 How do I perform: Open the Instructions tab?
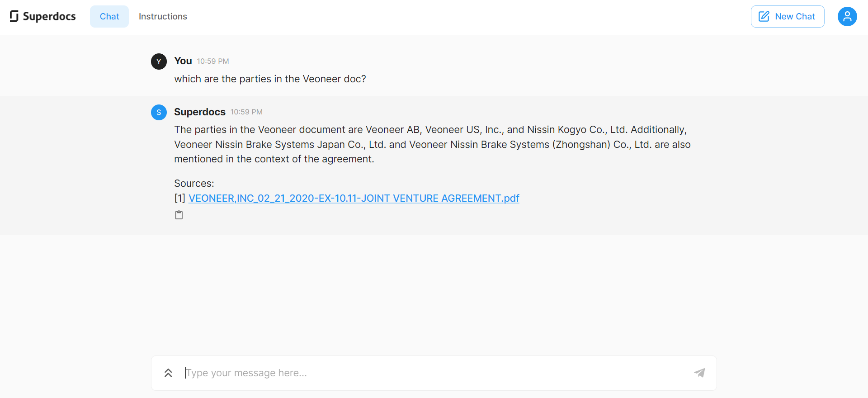click(x=163, y=17)
